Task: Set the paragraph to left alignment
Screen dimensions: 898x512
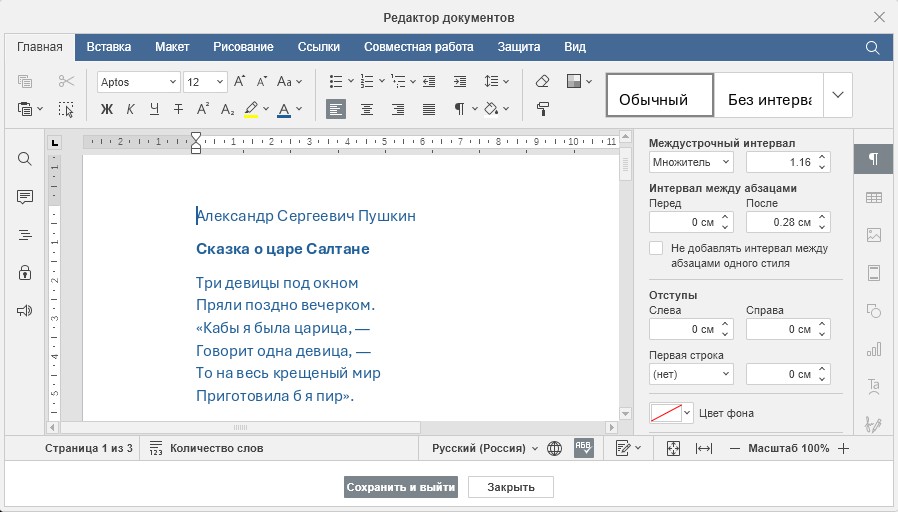Action: click(x=336, y=109)
